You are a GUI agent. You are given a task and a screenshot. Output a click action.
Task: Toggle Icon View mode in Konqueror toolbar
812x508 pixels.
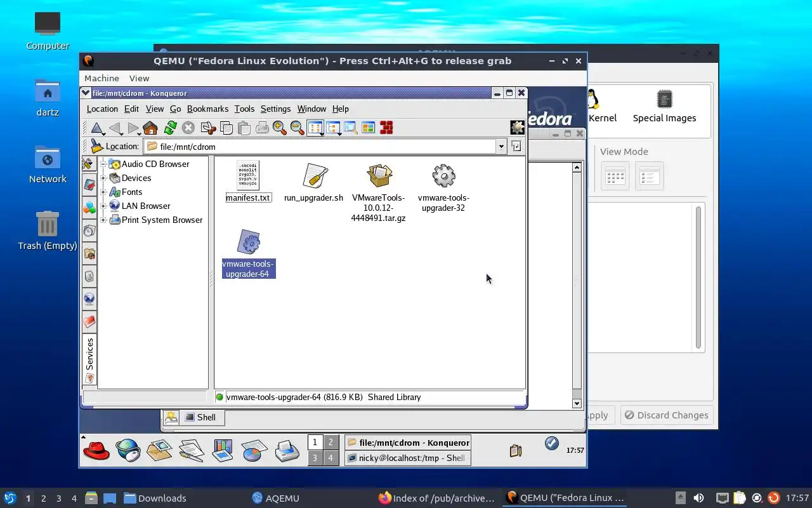[x=315, y=128]
